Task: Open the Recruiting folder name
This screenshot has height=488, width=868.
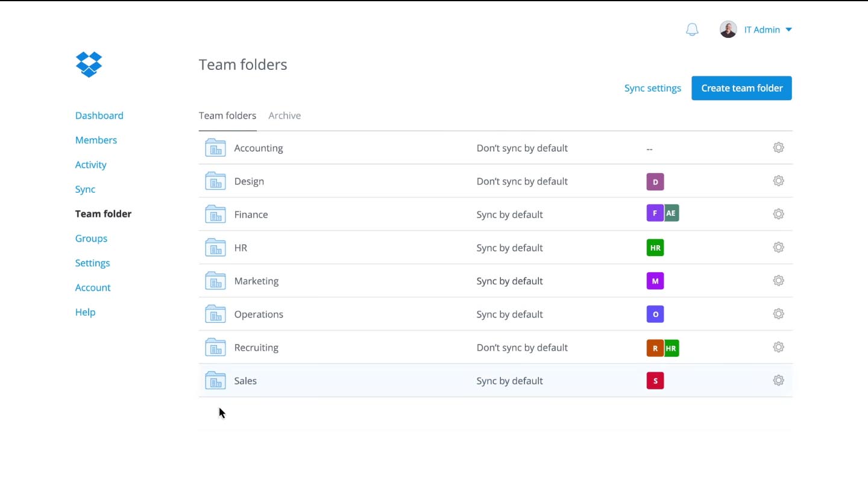Action: (256, 348)
